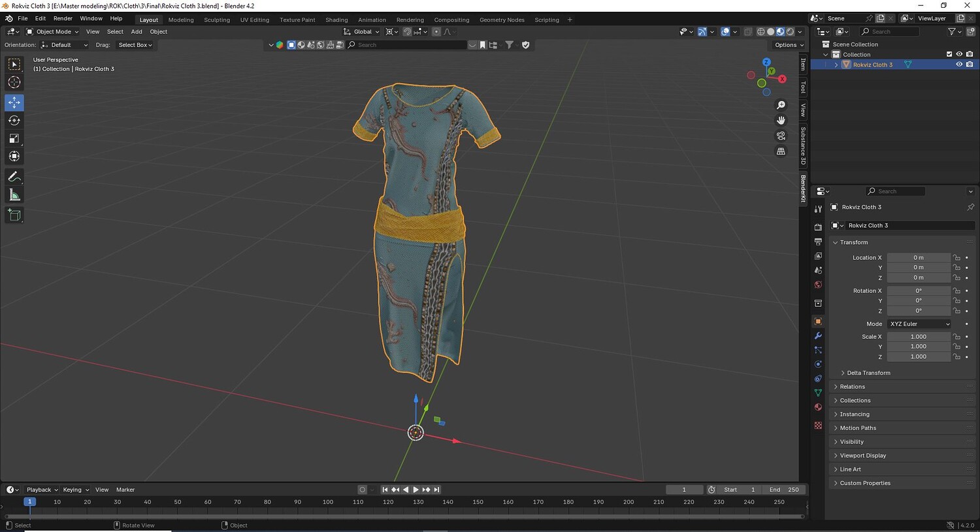Open the Marker menu in timeline
The height and width of the screenshot is (532, 980).
click(x=125, y=490)
